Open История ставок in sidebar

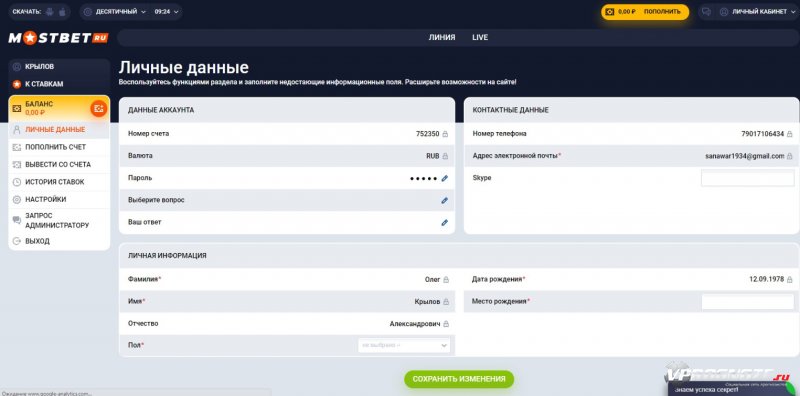click(59, 182)
